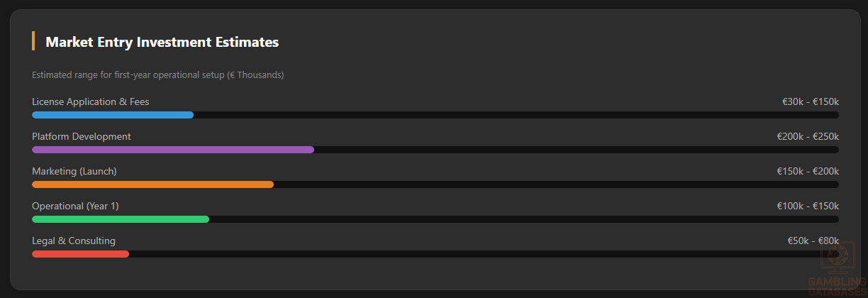Click the Legal & Consulting label
Viewport: 868px width, 298px height.
point(74,241)
